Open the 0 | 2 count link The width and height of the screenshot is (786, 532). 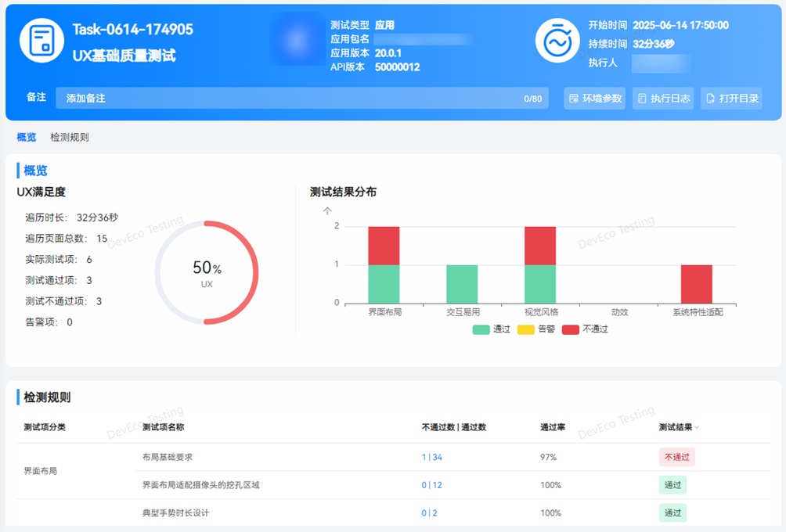click(x=429, y=513)
